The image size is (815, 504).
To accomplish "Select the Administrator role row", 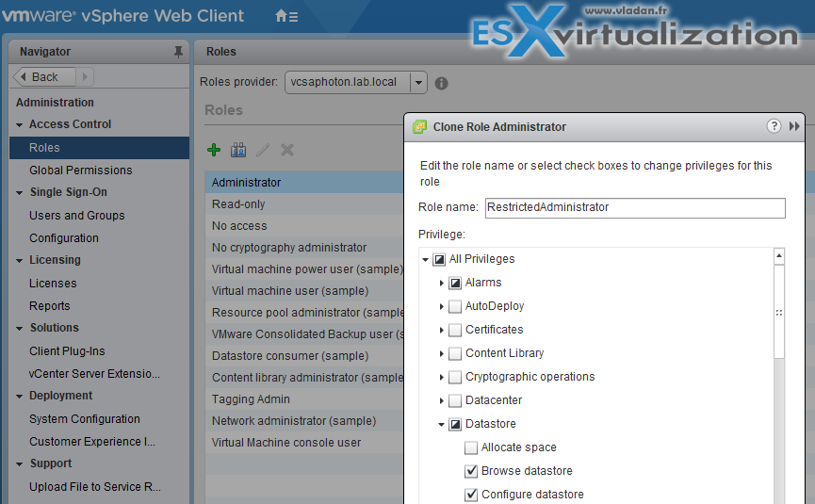I will point(304,183).
